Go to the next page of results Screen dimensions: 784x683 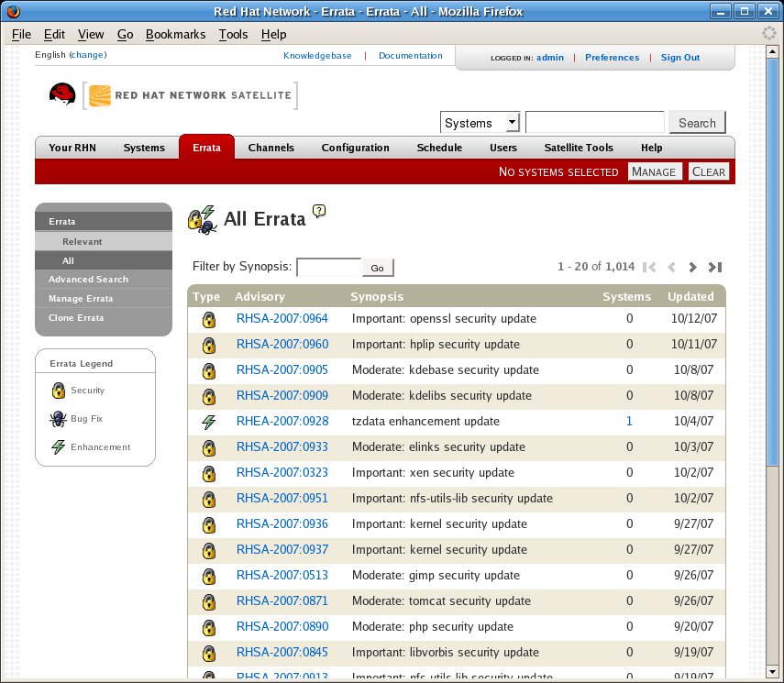click(692, 267)
